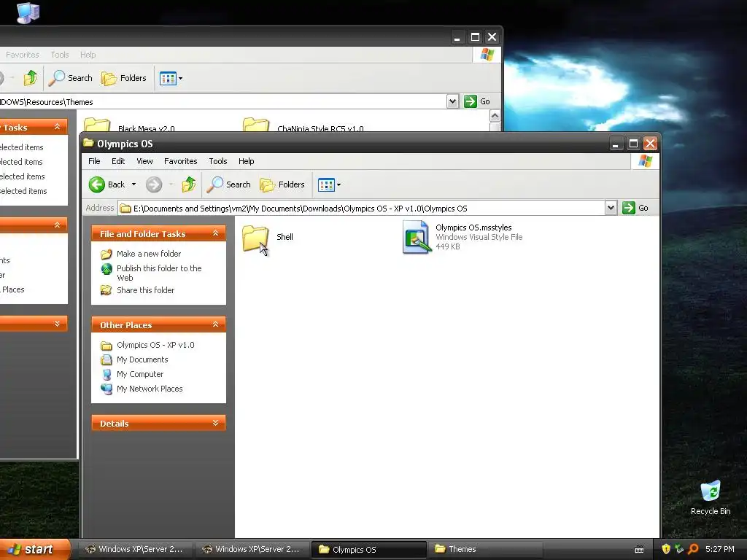Click Themes address bar path field

point(223,102)
